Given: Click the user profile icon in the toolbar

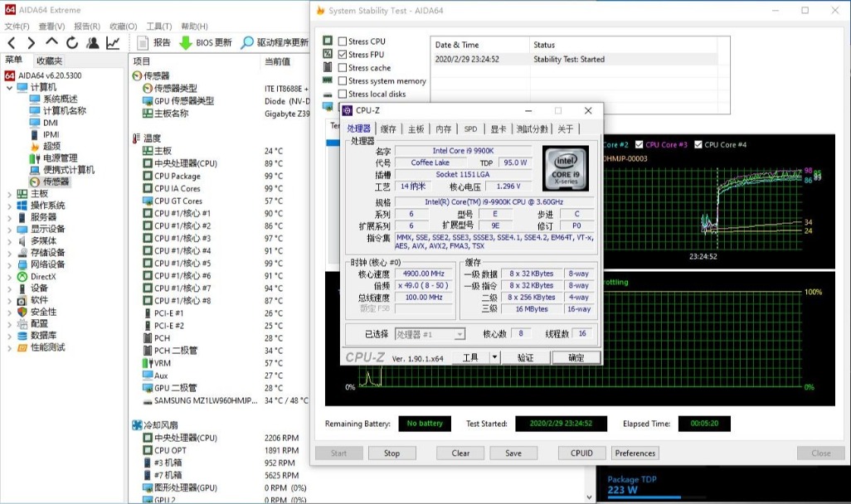Looking at the screenshot, I should tap(93, 43).
